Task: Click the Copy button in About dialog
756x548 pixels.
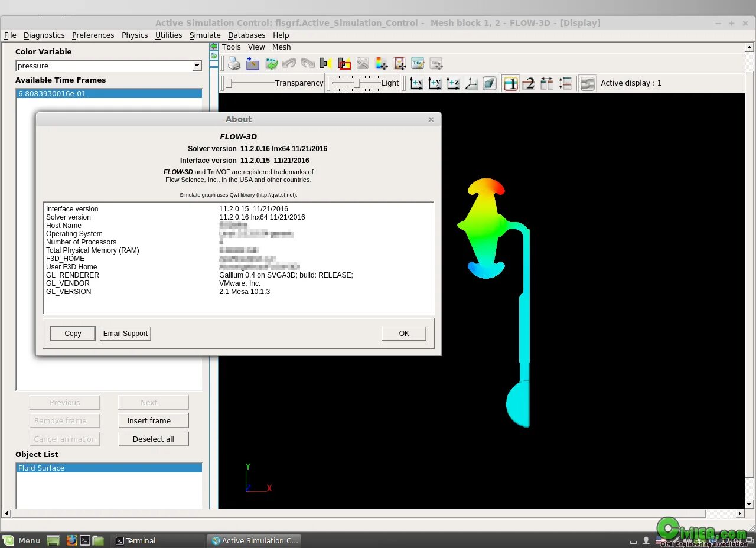Action: [73, 334]
